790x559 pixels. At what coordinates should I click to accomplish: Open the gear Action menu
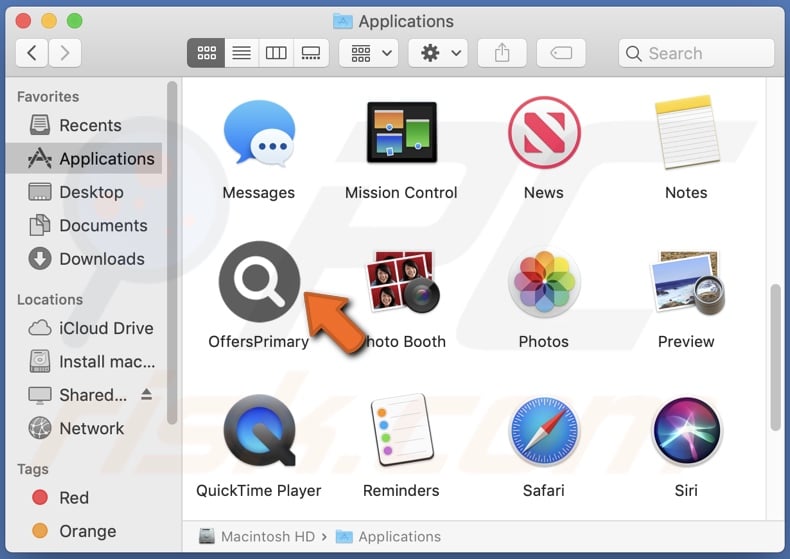pyautogui.click(x=438, y=53)
